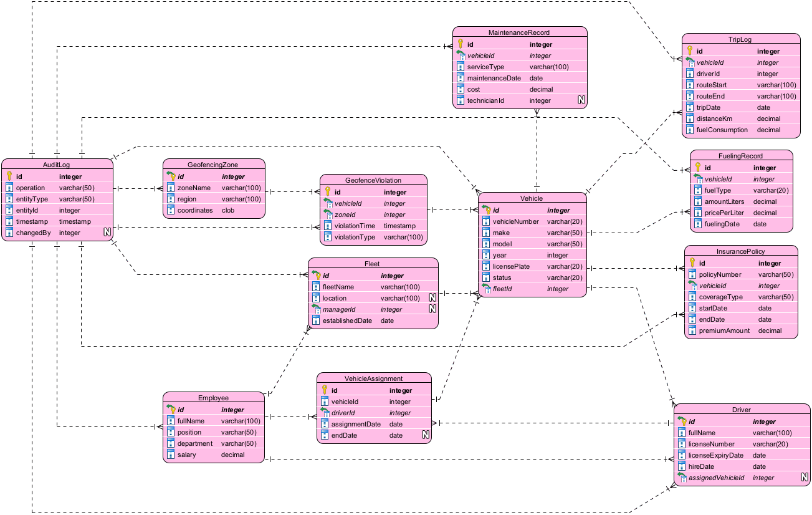Select the AuditLog table header
The image size is (812, 515).
(57, 165)
